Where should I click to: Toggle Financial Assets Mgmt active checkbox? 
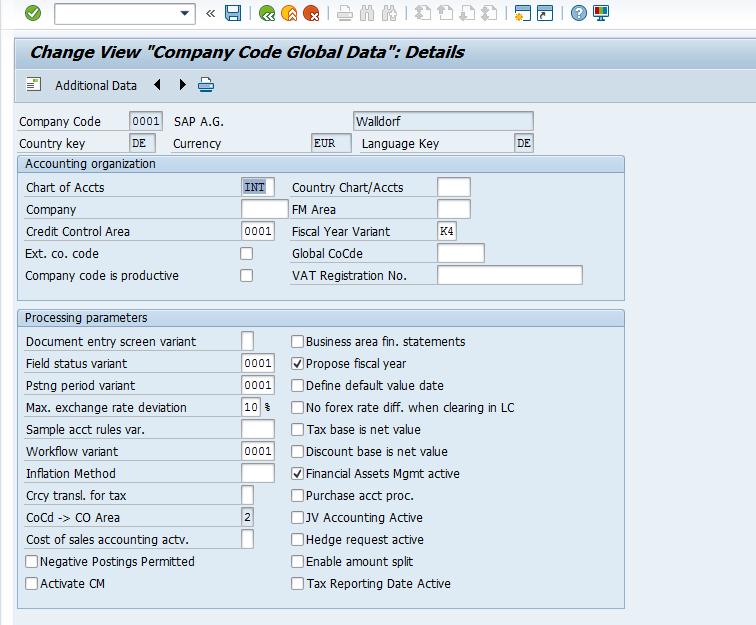(x=297, y=474)
